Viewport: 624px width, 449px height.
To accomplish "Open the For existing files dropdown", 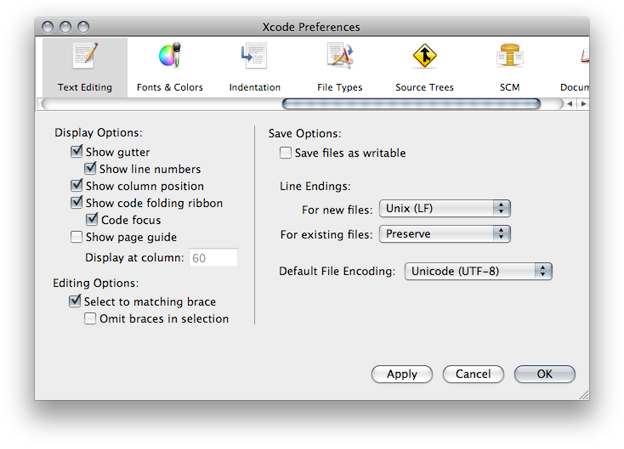I will [445, 234].
